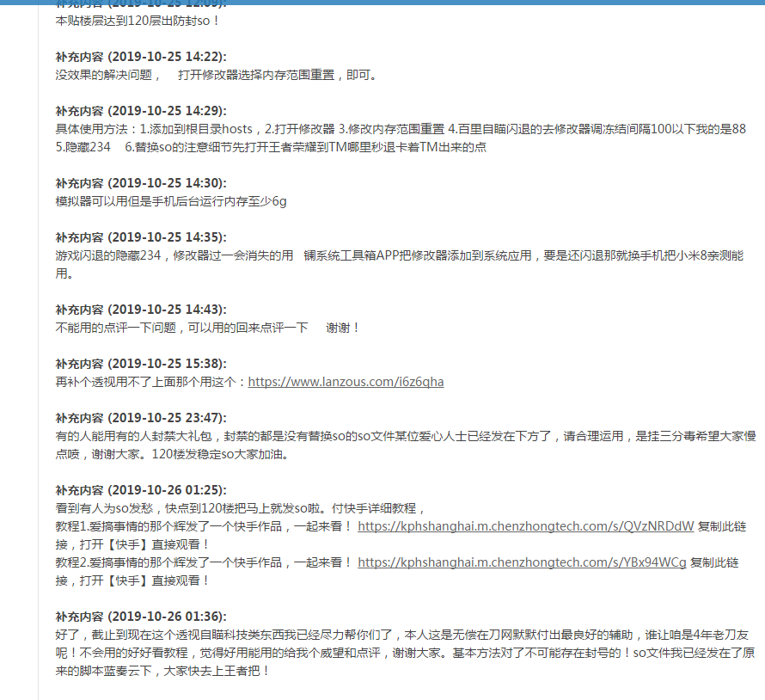The height and width of the screenshot is (700, 765).
Task: Click the heading 补充内容 (2019-10-26 01:25):
Action: click(141, 490)
